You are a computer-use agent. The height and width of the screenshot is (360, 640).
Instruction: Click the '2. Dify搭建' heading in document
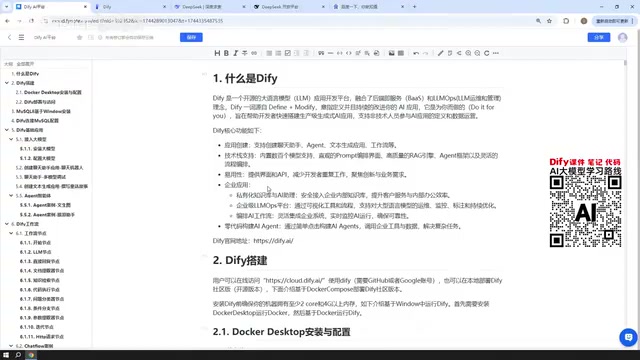[x=240, y=260]
